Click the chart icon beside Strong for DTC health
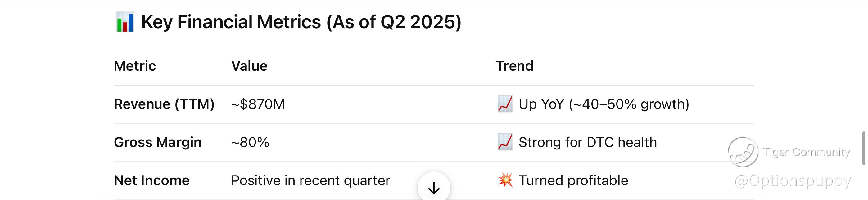 (x=505, y=142)
